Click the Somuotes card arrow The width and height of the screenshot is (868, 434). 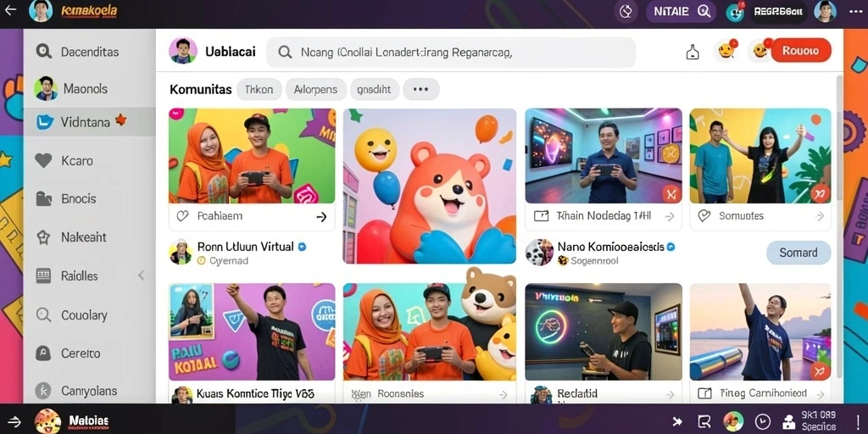(x=820, y=216)
